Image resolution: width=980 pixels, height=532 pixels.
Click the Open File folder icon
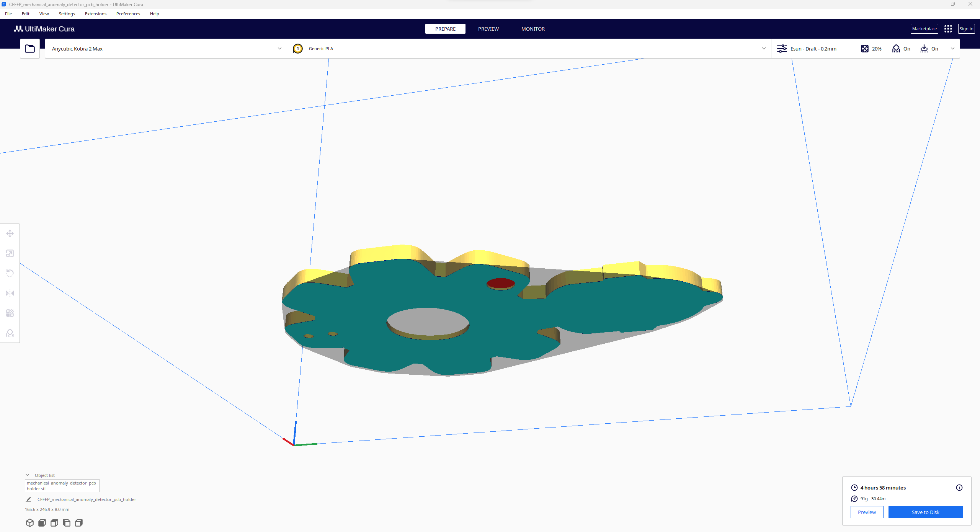pos(30,48)
